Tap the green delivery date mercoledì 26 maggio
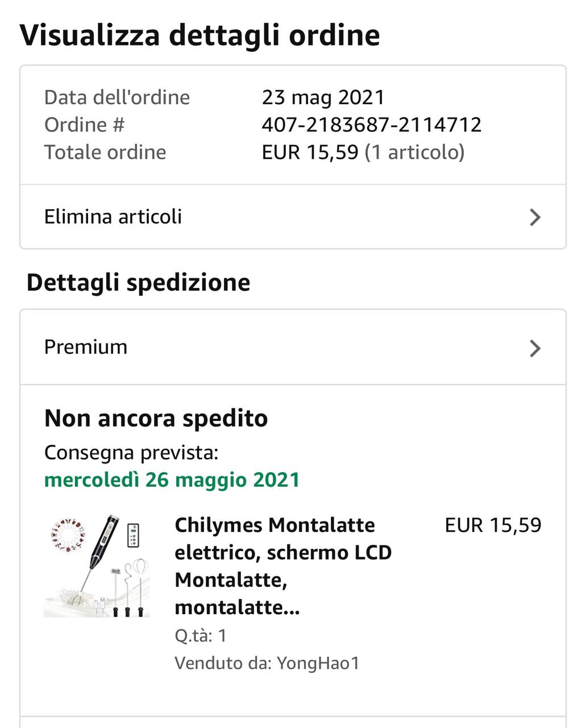 pos(172,480)
